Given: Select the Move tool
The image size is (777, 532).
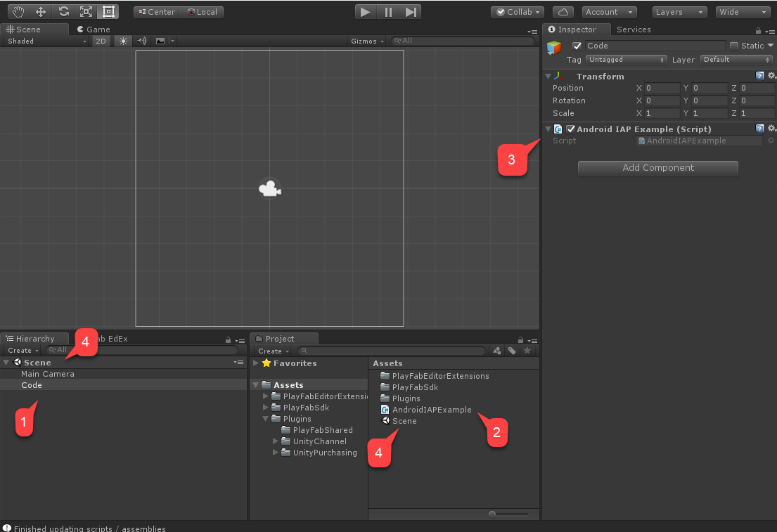Looking at the screenshot, I should coord(40,11).
